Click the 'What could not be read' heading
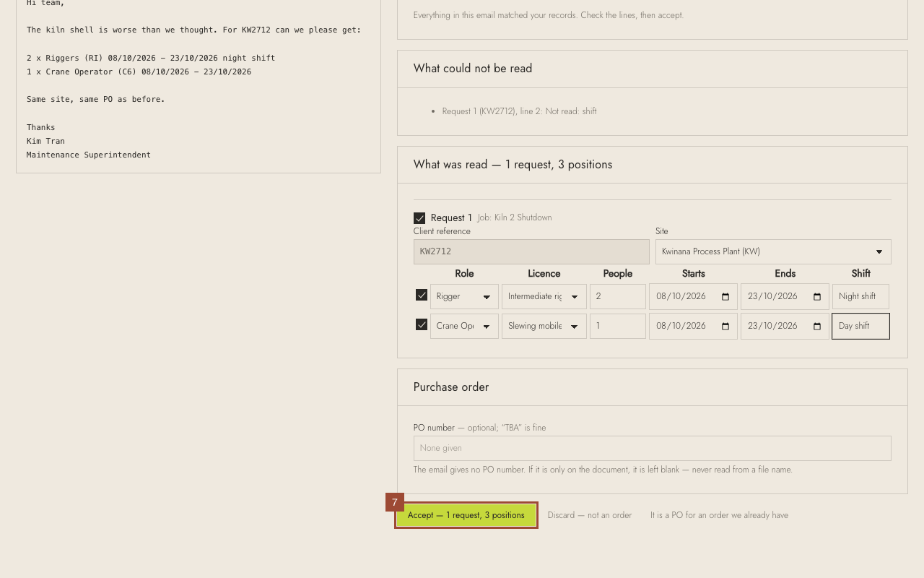This screenshot has width=924, height=578. point(473,69)
